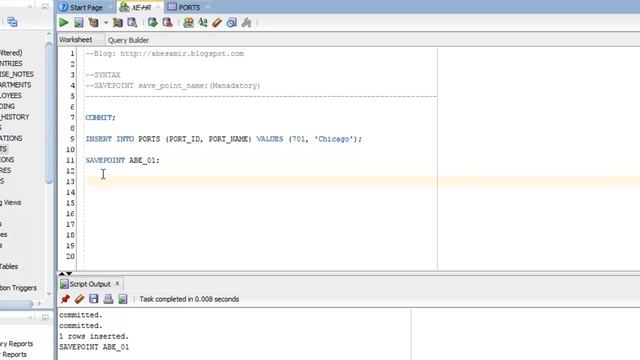Minimize the left connections panel
Viewport: 640px width, 360px height.
tap(45, 6)
